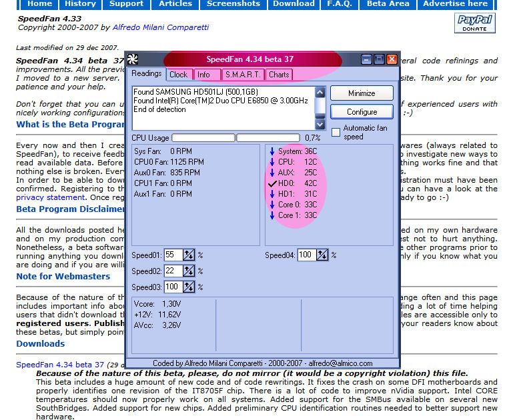Screen dimensions: 525x420
Task: Click the down arrow icon next to Core 0
Action: click(272, 205)
